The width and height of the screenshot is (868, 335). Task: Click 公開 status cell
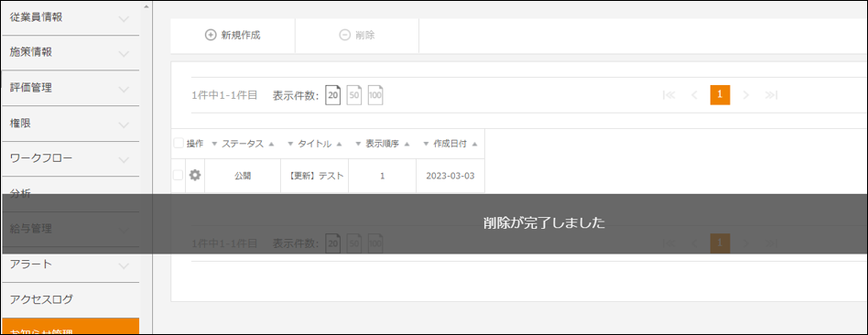click(x=243, y=176)
